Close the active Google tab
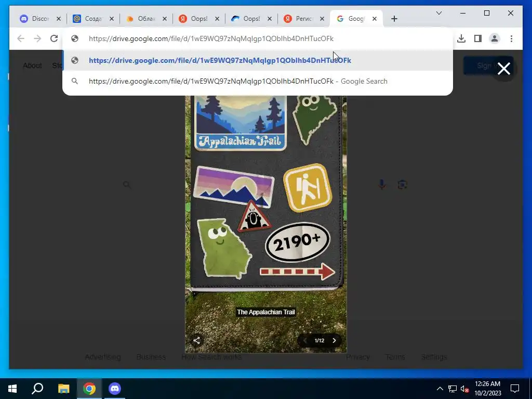Image resolution: width=532 pixels, height=399 pixels. [375, 19]
